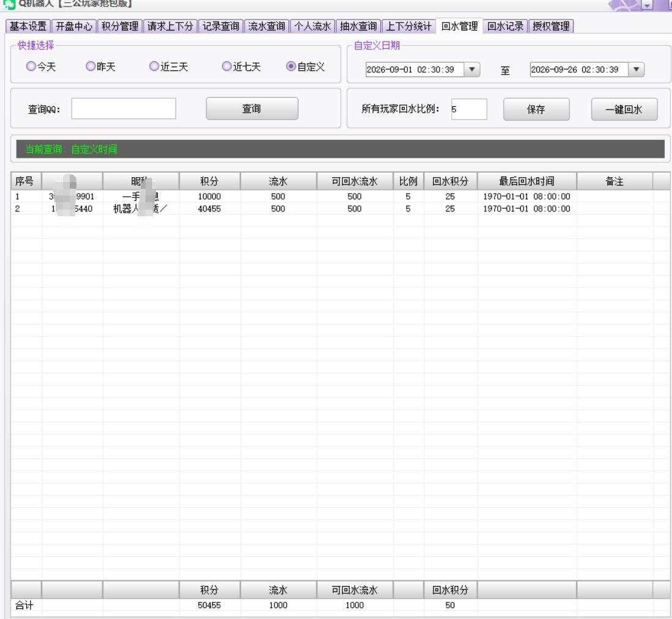The height and width of the screenshot is (619, 672).
Task: Select the cell with 积分 40455
Action: [210, 209]
